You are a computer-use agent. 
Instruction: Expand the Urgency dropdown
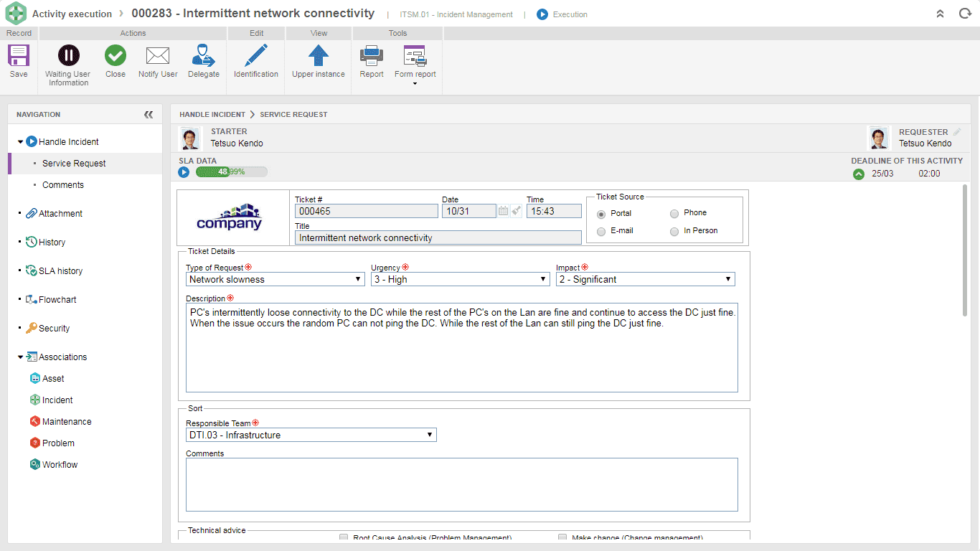(461, 279)
